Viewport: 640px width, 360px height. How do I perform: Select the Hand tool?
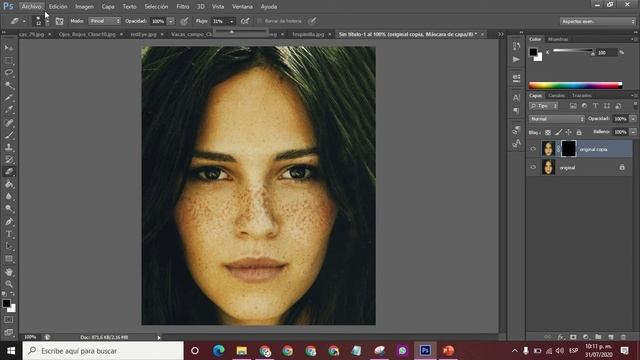tap(9, 272)
